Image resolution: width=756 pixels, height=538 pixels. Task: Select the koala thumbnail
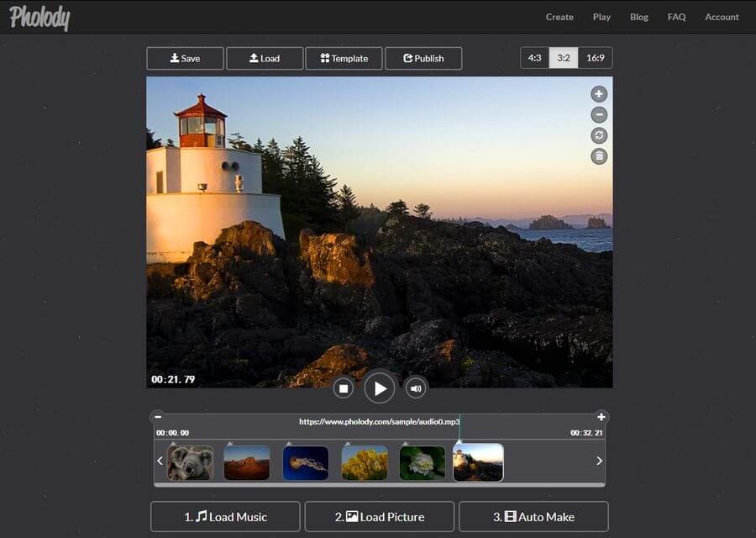(191, 463)
